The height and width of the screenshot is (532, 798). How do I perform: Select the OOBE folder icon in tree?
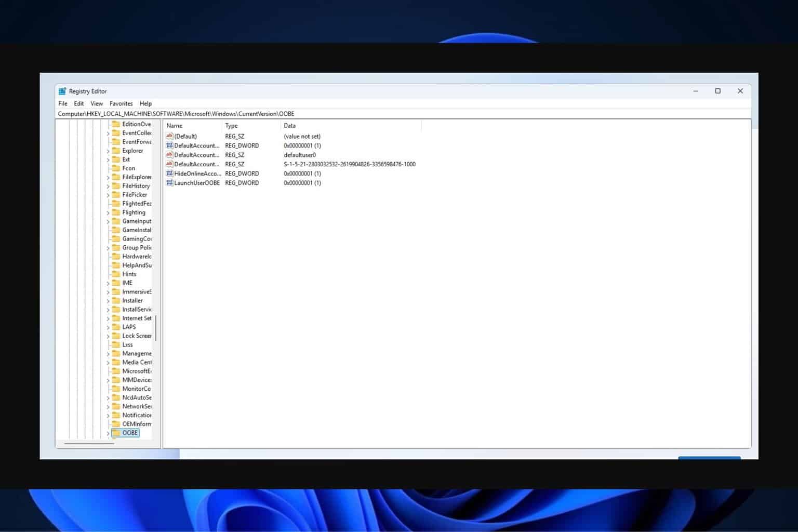pos(116,433)
